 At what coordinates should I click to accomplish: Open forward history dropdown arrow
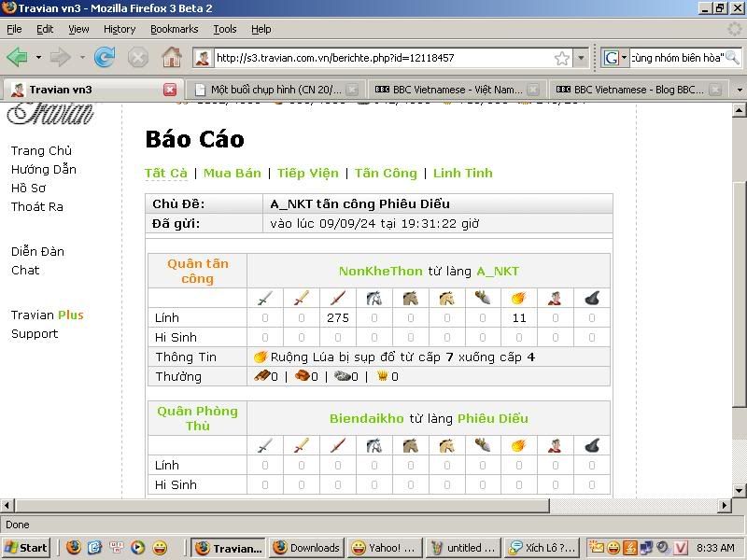(82, 58)
